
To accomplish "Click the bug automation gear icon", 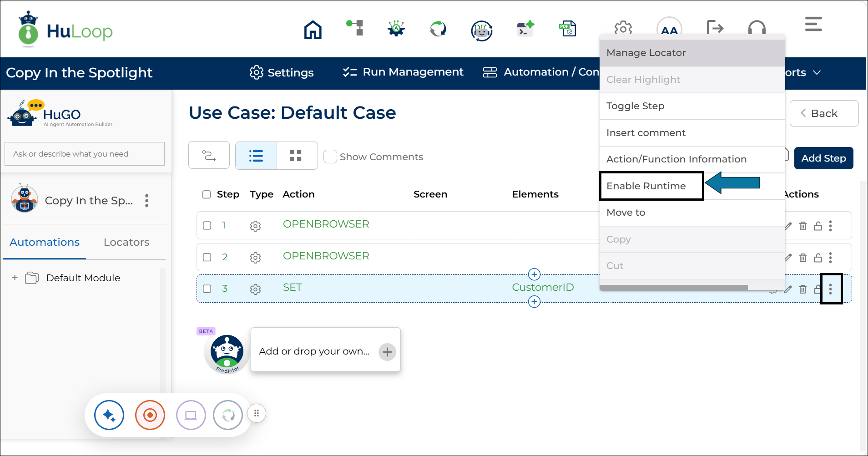I will [396, 29].
